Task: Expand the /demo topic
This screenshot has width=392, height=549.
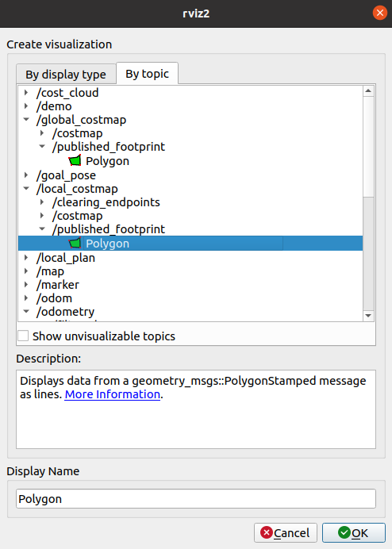Action: (x=26, y=106)
